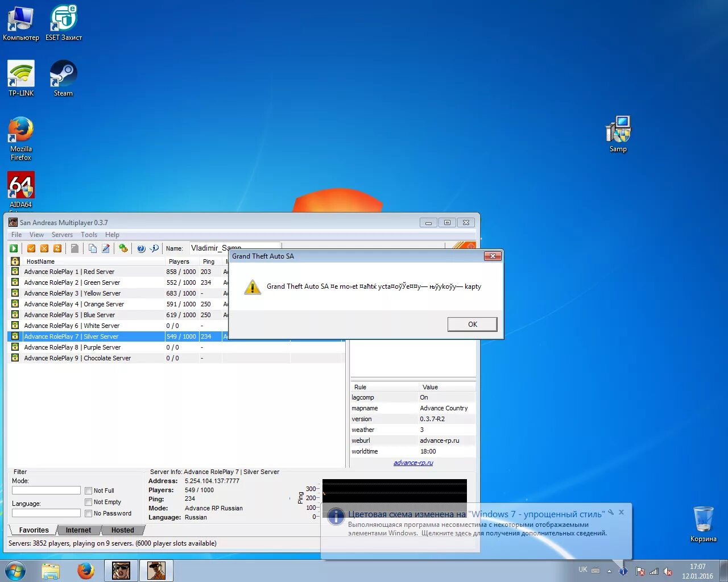
Task: Click the wrench icon on notification balloon
Action: point(611,512)
